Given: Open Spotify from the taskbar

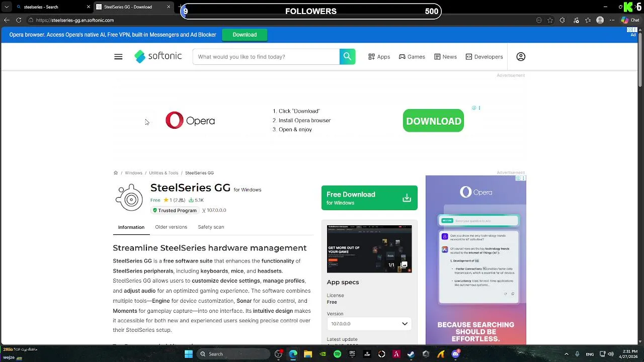Looking at the screenshot, I should click(337, 354).
